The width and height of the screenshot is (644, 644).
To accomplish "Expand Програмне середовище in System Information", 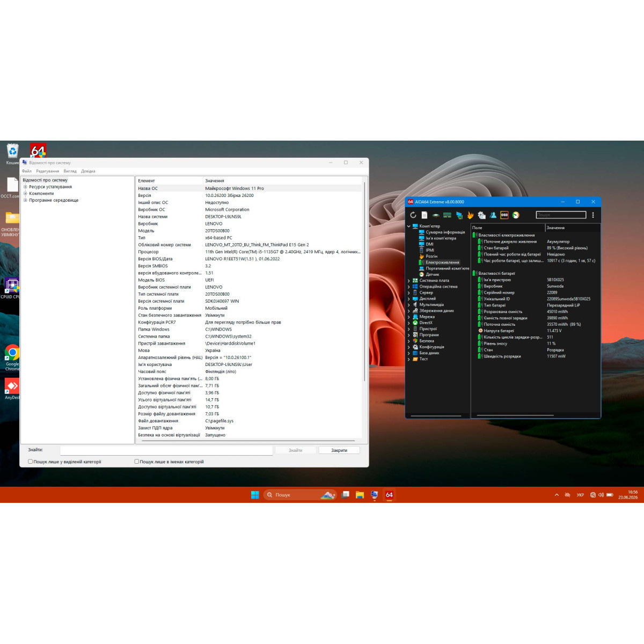I will pyautogui.click(x=25, y=200).
